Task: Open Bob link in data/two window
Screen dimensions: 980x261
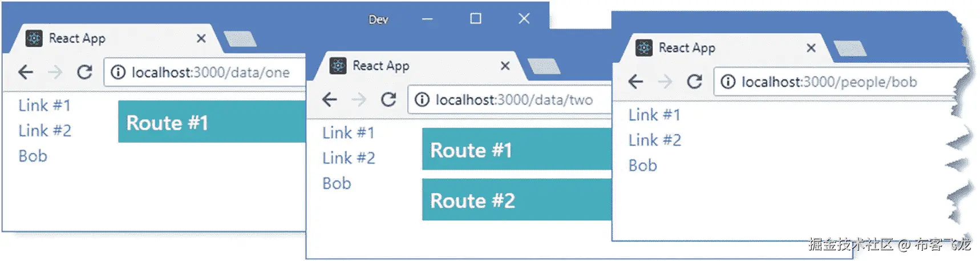Action: click(337, 183)
